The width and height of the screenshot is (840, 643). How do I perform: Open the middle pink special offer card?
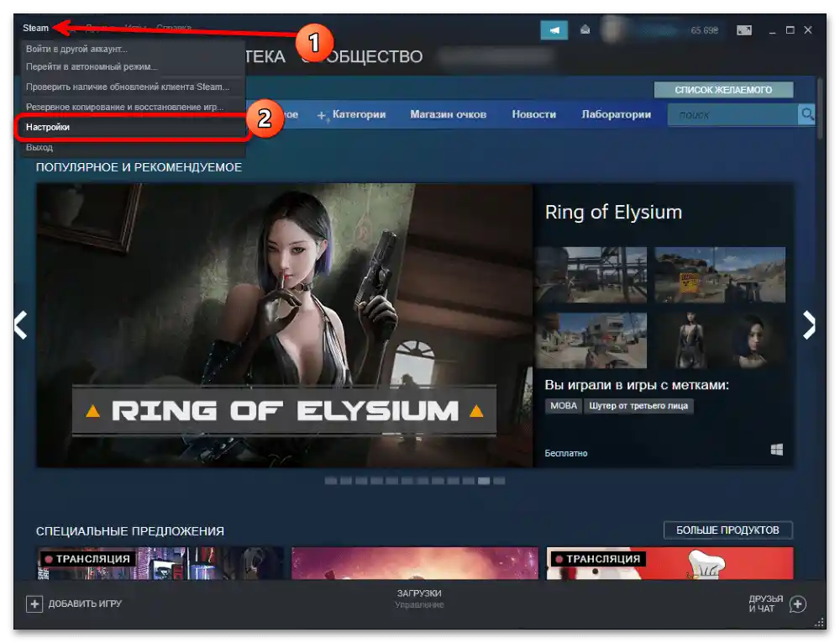415,563
